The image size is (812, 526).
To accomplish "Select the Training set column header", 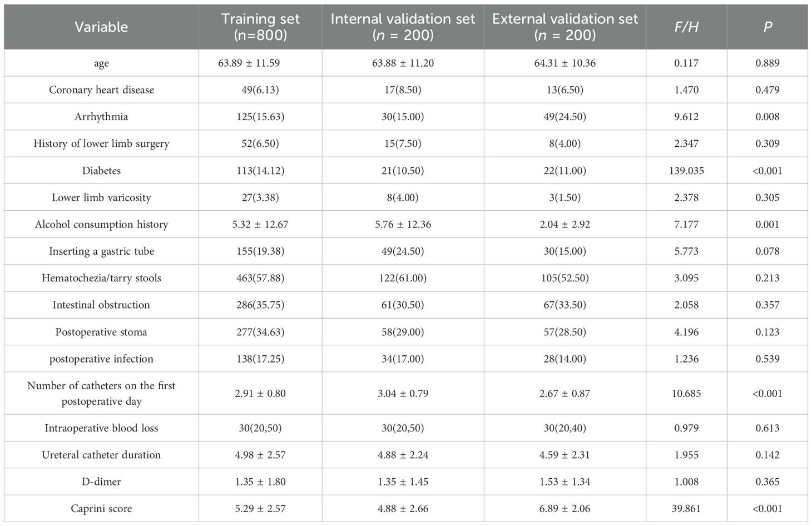I will pyautogui.click(x=260, y=27).
